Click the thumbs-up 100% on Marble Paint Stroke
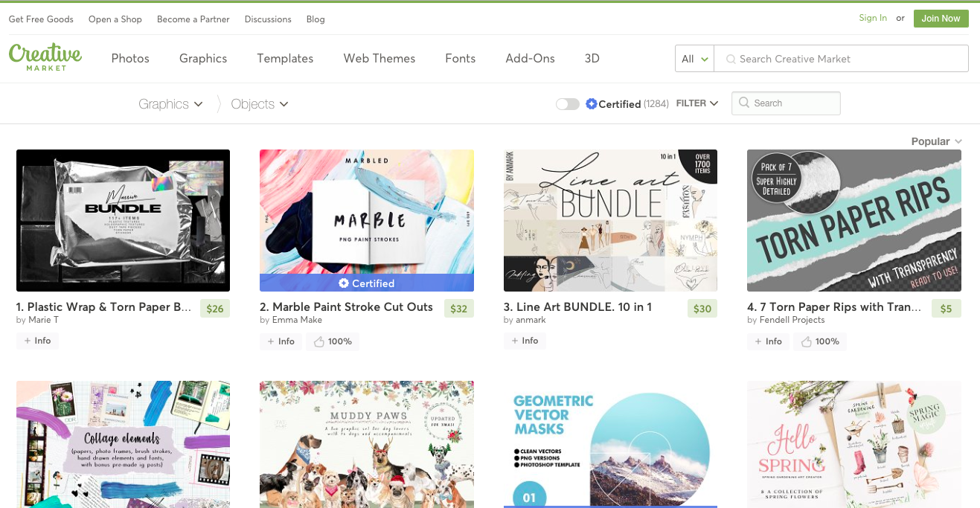Viewport: 980px width, 508px height. click(x=333, y=341)
